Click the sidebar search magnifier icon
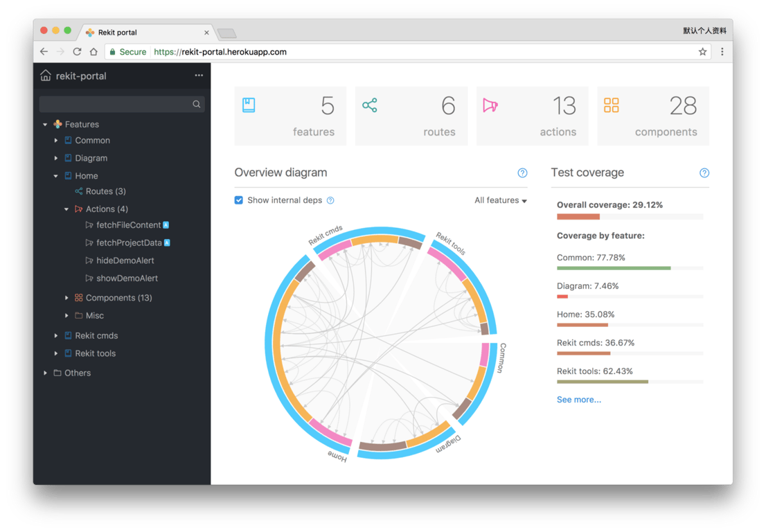The image size is (766, 532). 197,103
